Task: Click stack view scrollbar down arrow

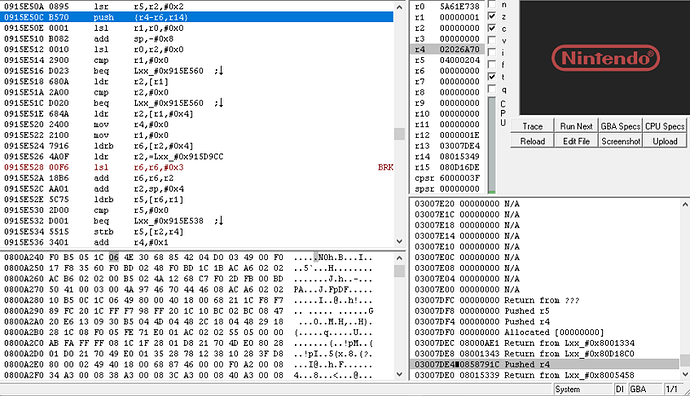Action: (685, 374)
